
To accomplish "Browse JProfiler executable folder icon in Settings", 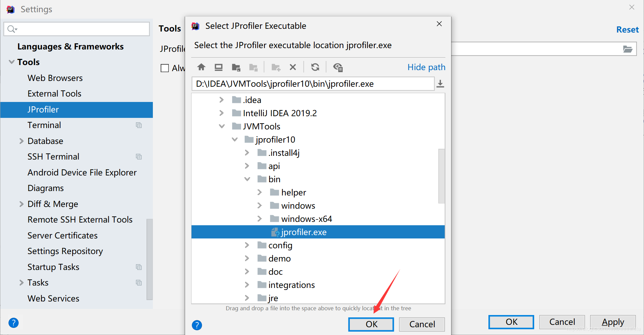I will pyautogui.click(x=628, y=49).
